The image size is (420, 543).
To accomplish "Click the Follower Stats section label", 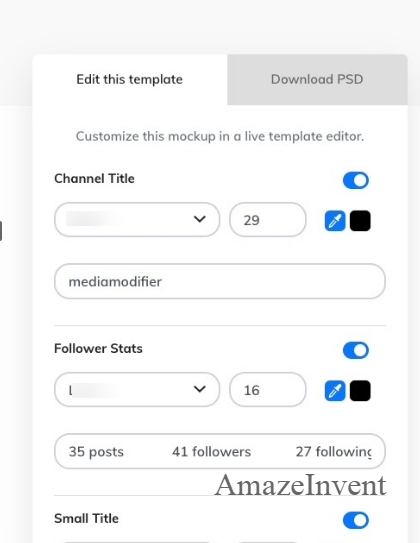I will point(98,348).
